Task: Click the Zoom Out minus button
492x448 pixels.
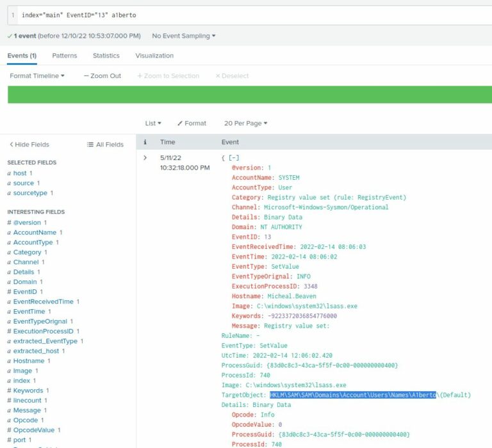Action: 102,76
